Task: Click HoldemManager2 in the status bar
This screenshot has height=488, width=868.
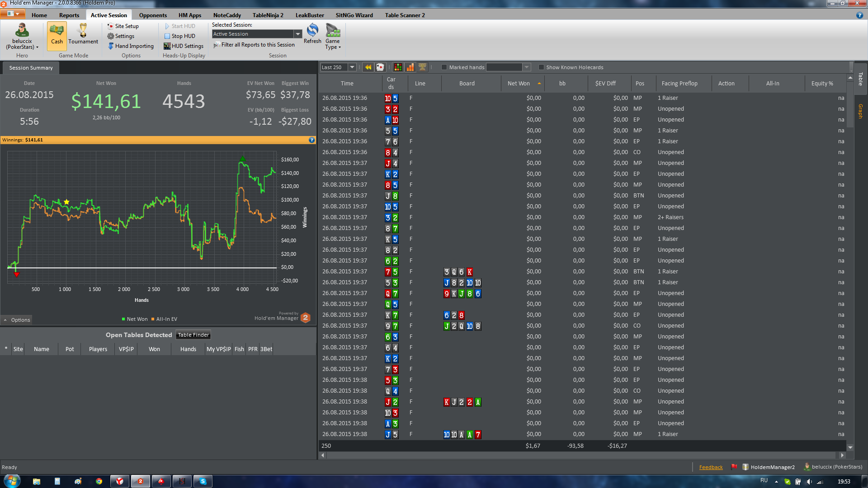Action: click(768, 467)
